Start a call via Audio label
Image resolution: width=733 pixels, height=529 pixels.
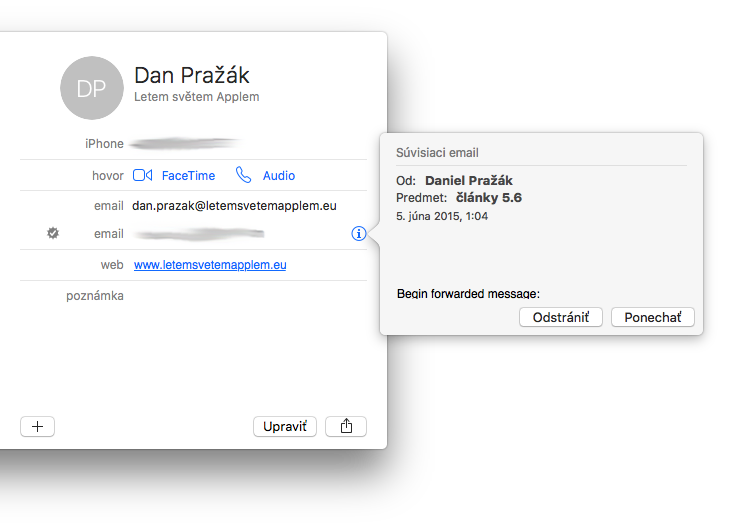point(279,176)
